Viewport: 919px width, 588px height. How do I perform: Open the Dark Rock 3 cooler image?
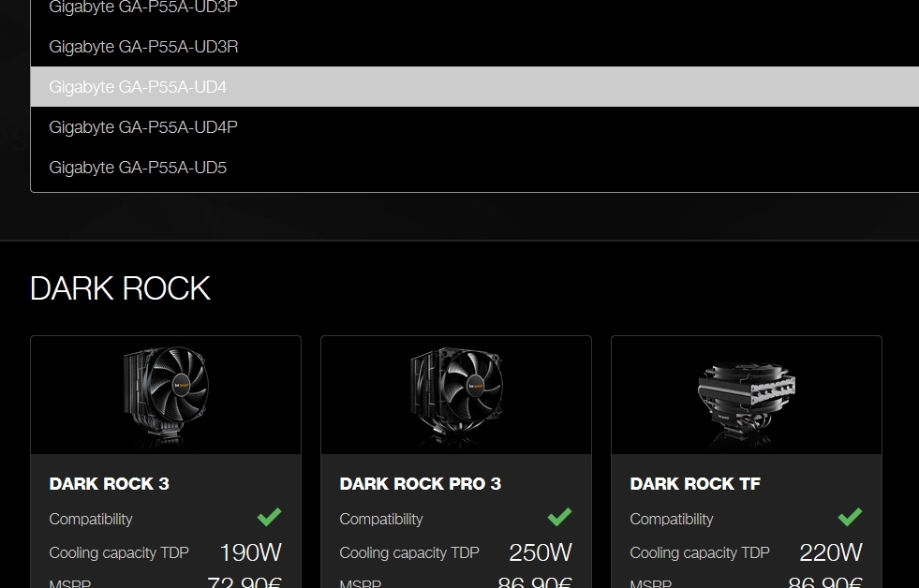click(x=166, y=395)
